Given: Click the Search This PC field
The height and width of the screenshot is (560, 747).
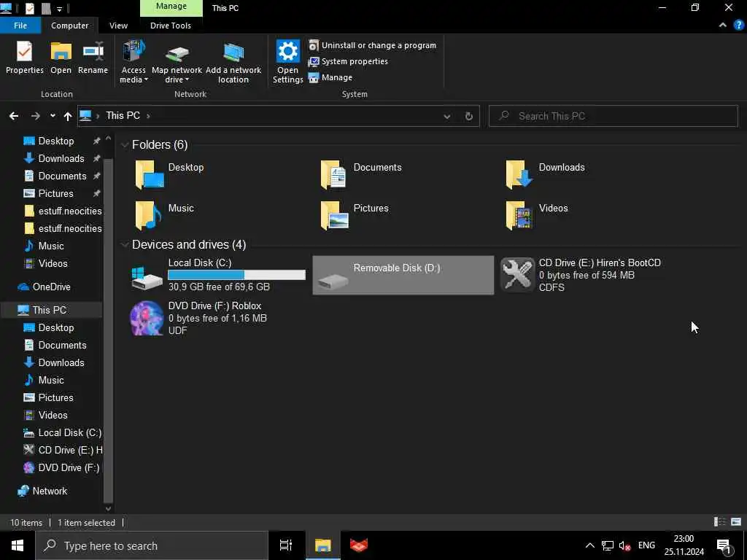Looking at the screenshot, I should coord(614,116).
